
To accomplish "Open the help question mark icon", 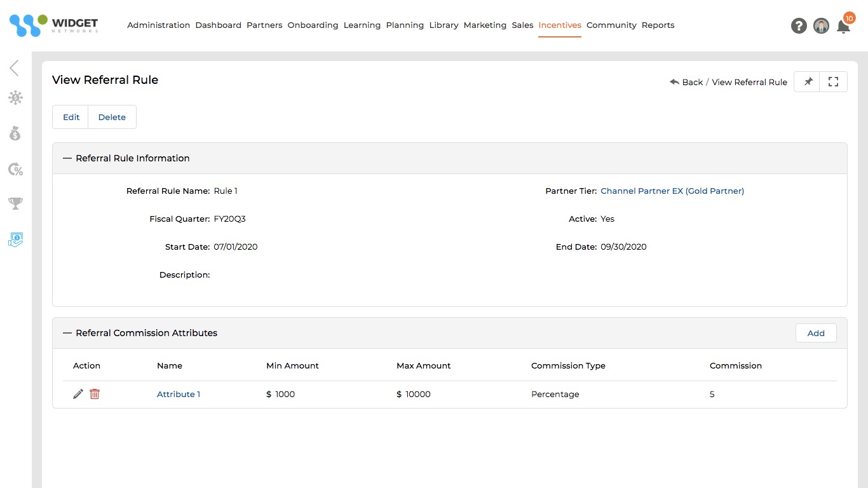I will 799,25.
